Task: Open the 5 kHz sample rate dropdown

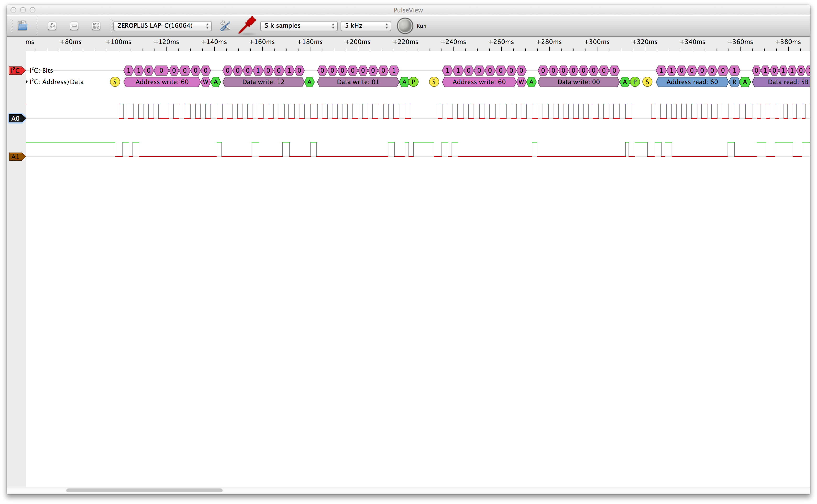Action: 365,26
